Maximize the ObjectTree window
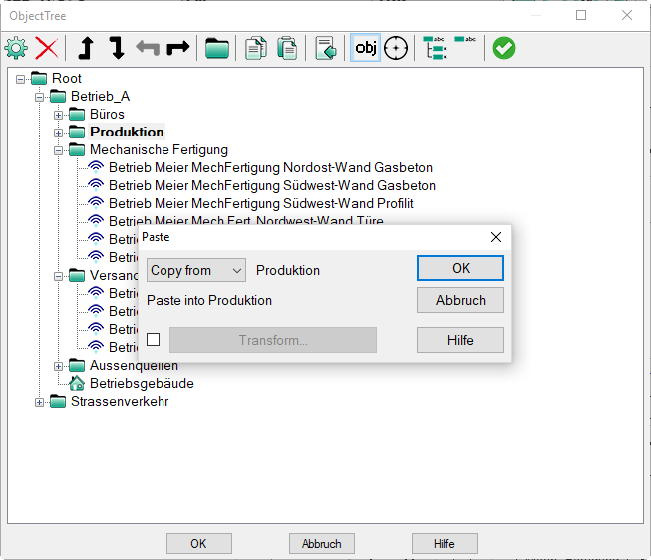651x560 pixels. tap(581, 15)
